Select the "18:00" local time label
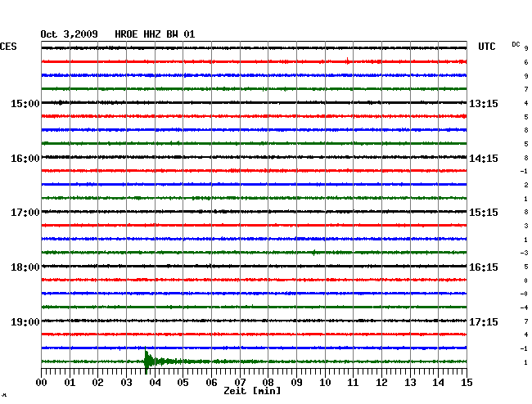This screenshot has width=532, height=404. point(25,267)
